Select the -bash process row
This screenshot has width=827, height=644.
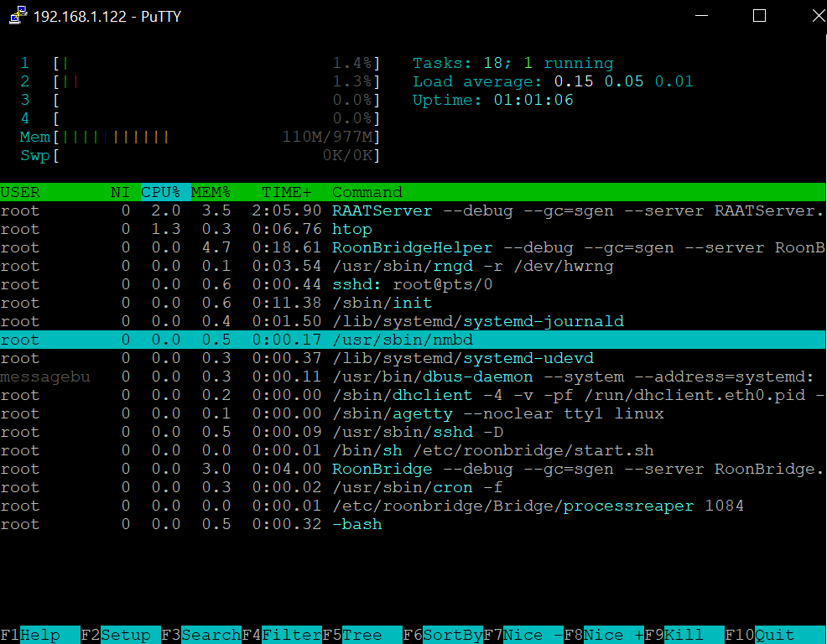413,524
